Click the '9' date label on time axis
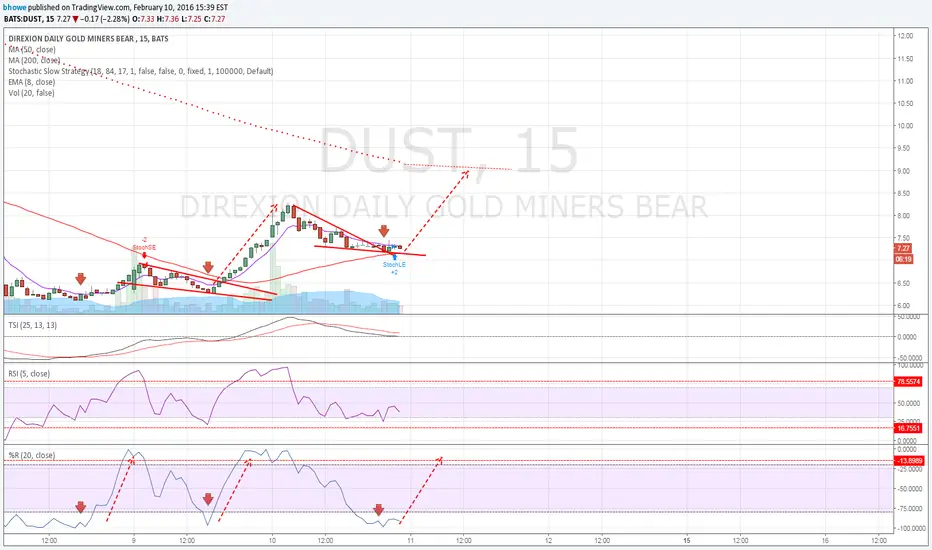Viewport: 932px width, 550px height. coord(134,540)
